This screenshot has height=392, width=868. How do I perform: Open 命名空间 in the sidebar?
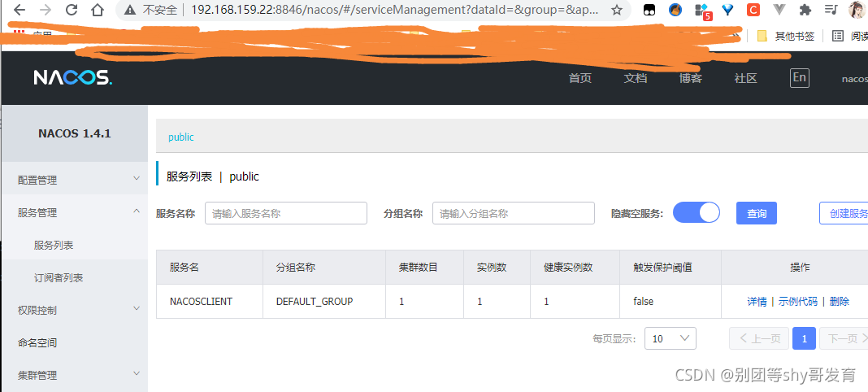[74, 342]
